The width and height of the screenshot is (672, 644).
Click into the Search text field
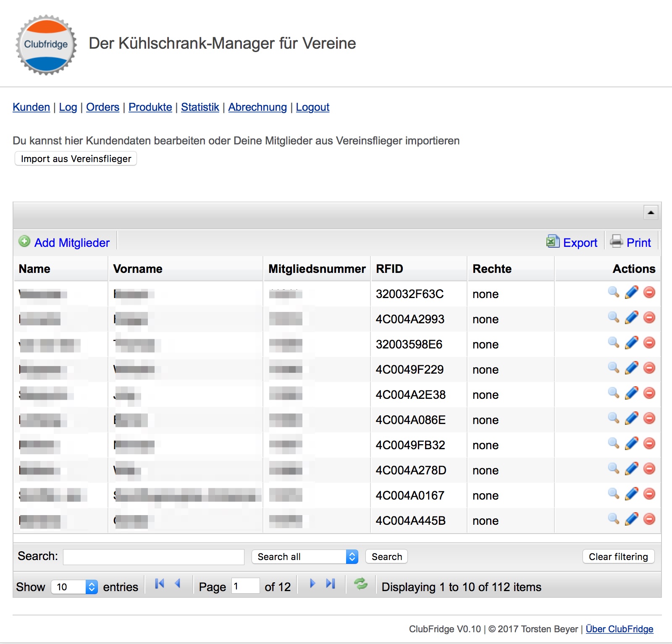154,557
